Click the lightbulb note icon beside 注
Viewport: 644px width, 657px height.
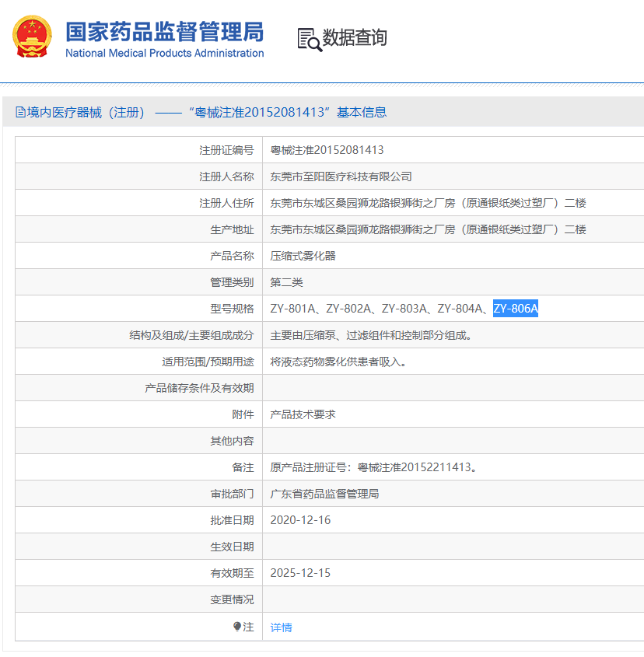[x=237, y=627]
